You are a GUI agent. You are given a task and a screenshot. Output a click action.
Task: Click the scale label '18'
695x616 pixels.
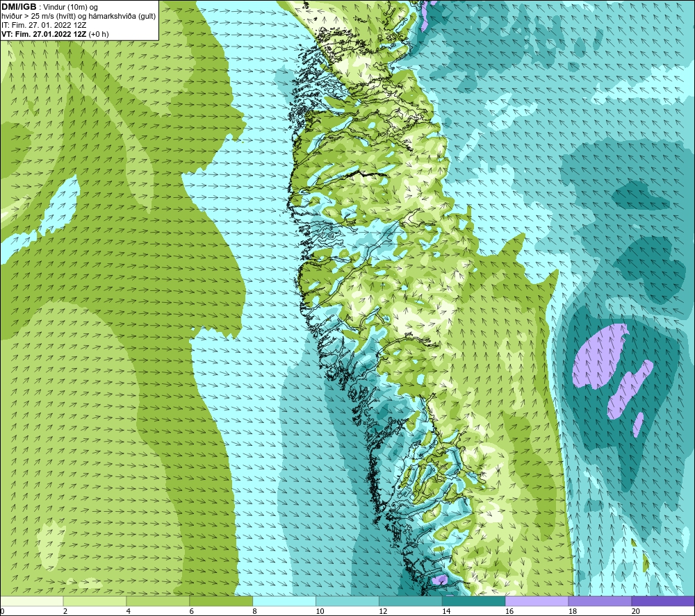pos(573,611)
